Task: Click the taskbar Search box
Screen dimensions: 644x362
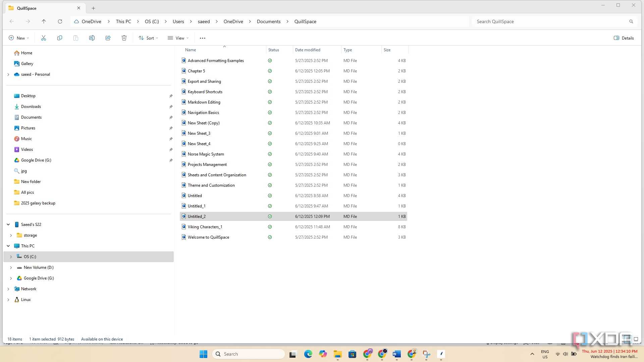Action: point(249,354)
